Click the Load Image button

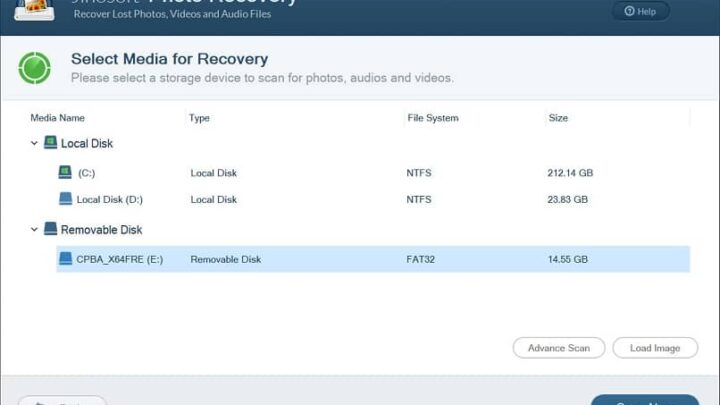655,348
